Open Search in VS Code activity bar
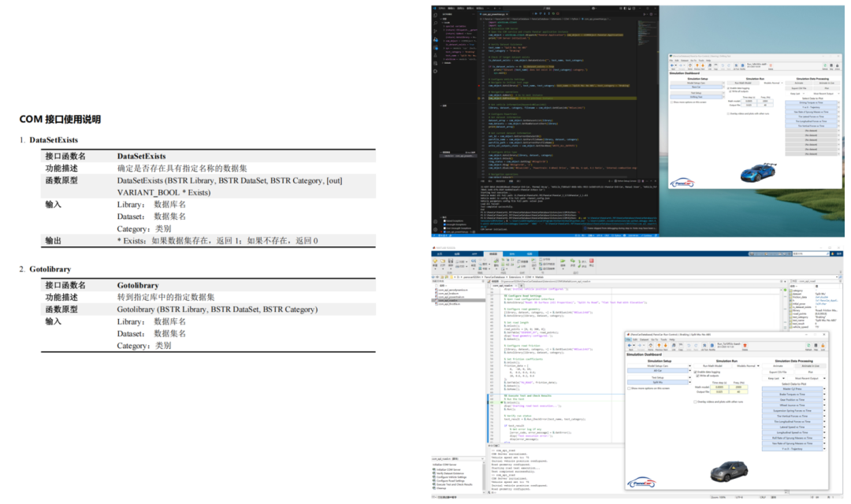The width and height of the screenshot is (851, 504). [435, 23]
